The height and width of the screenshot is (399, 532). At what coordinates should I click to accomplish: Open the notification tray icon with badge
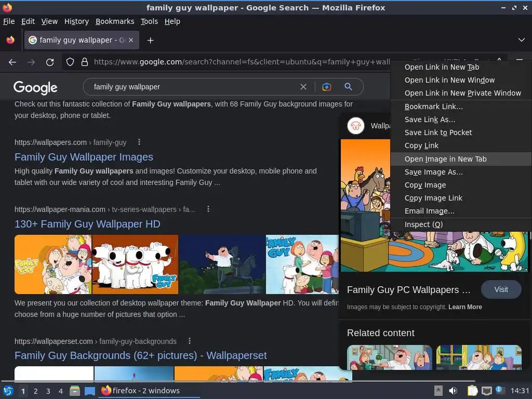tap(500, 390)
